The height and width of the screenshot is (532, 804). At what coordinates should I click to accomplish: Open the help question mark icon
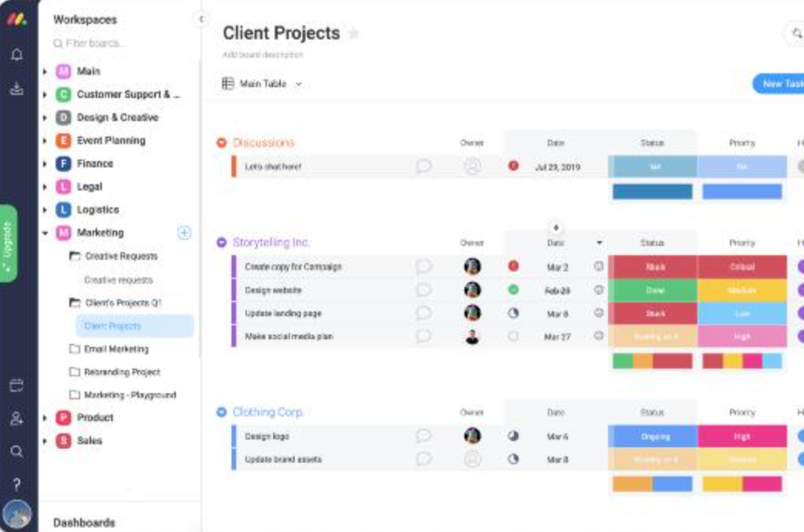[x=16, y=485]
